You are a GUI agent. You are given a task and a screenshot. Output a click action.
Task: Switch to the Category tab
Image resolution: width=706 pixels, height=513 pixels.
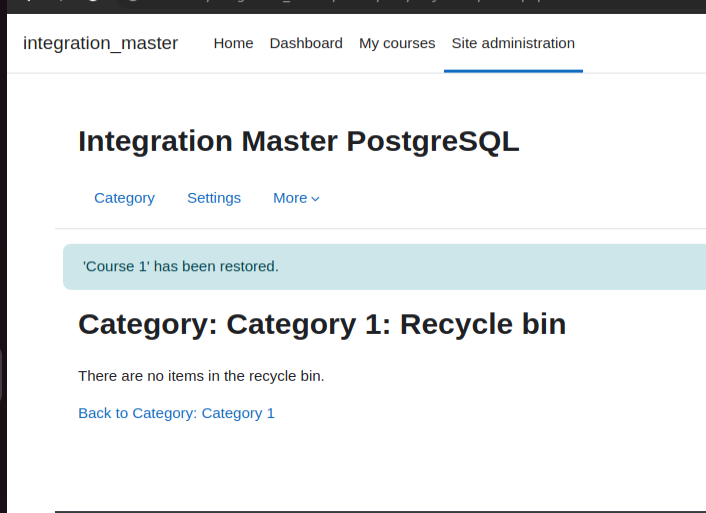pyautogui.click(x=124, y=198)
